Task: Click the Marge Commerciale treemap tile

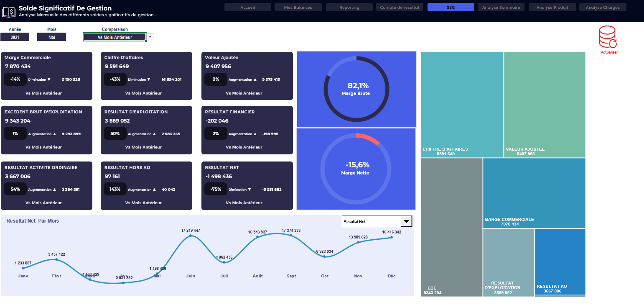Action: pos(534,193)
